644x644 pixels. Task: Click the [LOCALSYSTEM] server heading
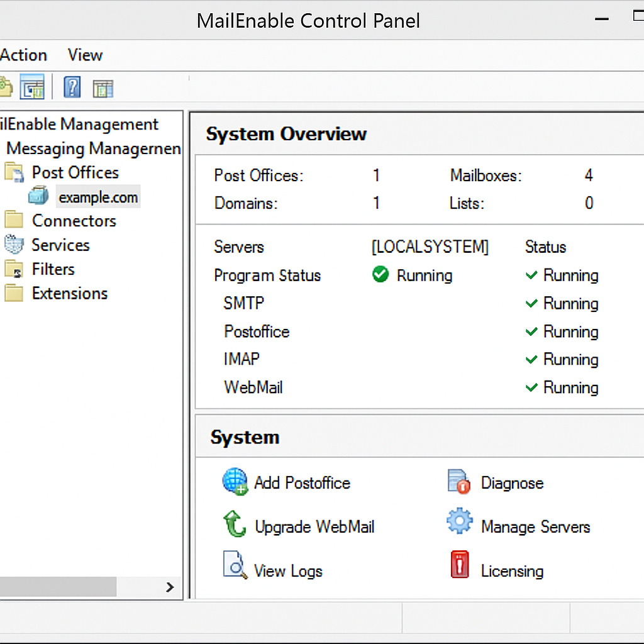coord(430,247)
